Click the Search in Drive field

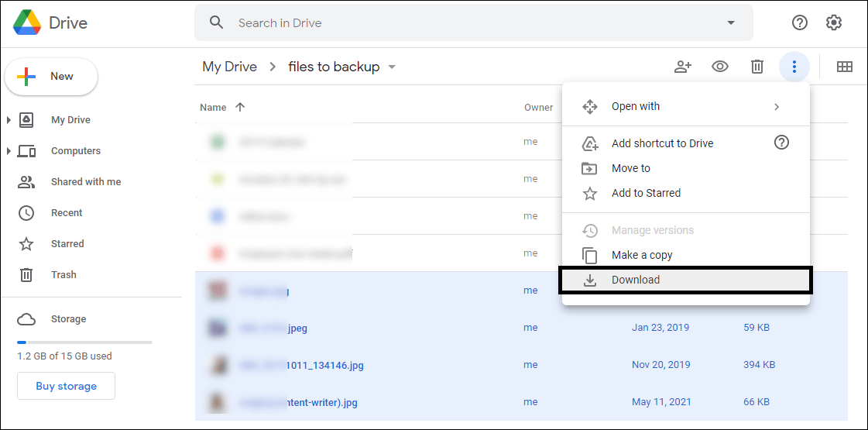(465, 22)
